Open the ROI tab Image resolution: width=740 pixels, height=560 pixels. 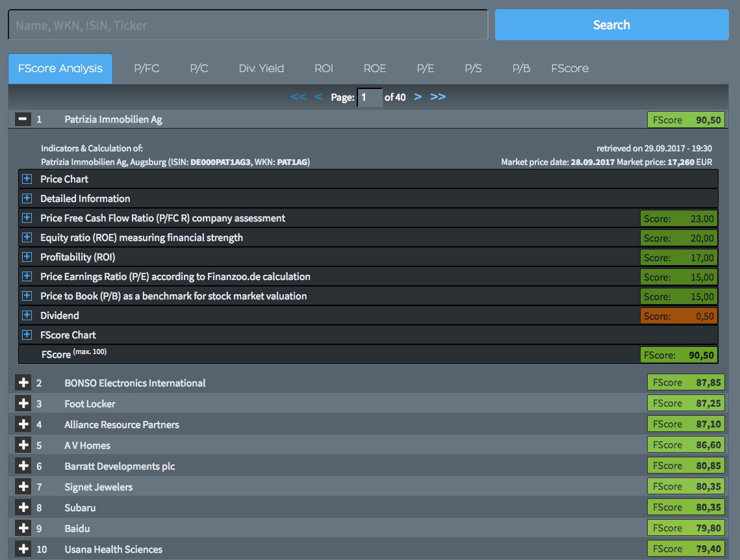tap(324, 69)
